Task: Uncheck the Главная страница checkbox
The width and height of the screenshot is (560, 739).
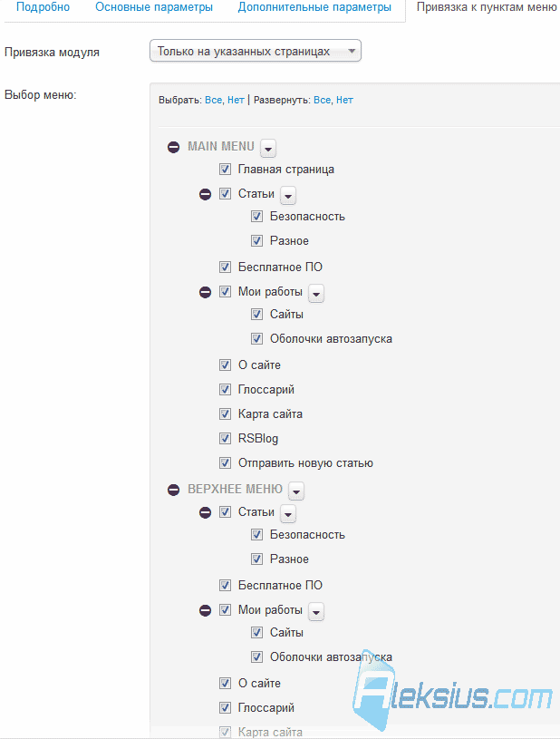Action: click(225, 170)
